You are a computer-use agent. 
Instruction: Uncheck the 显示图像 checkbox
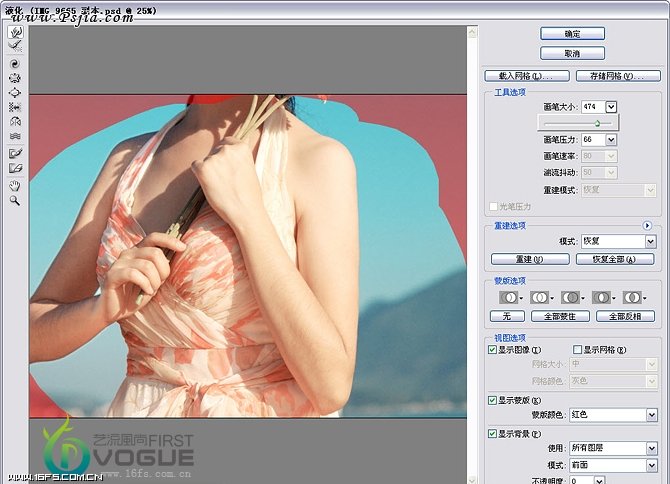492,350
